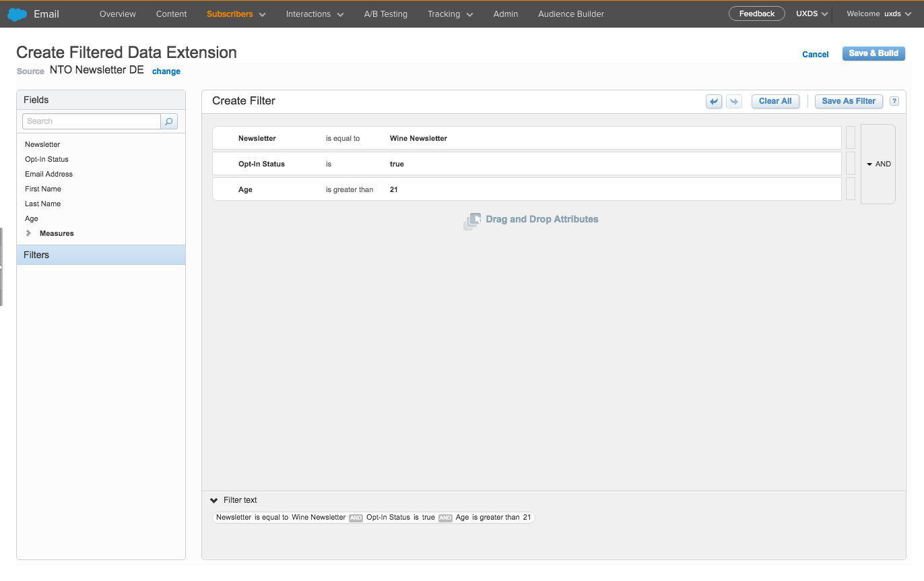Open the Interactions menu
This screenshot has height=581, width=924.
pyautogui.click(x=315, y=14)
